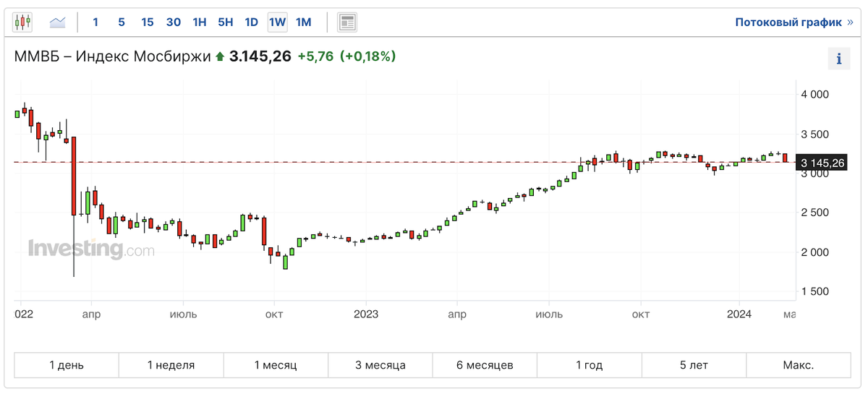The height and width of the screenshot is (394, 868).
Task: Choose the 1D interval
Action: click(x=251, y=22)
